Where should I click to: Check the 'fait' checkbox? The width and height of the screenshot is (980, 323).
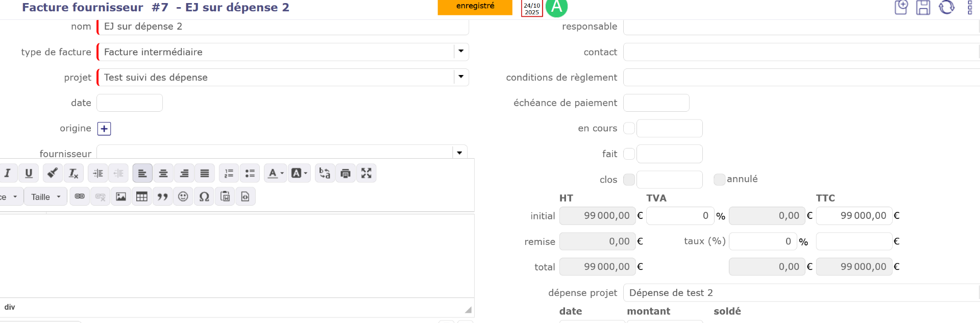(629, 154)
